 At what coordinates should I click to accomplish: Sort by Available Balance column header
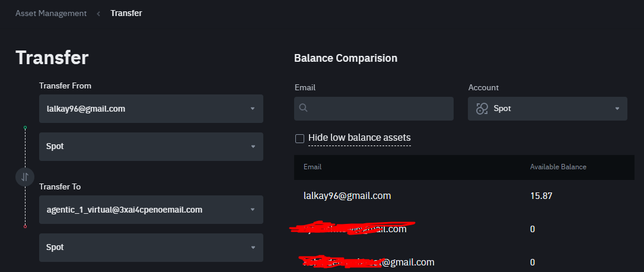(558, 167)
